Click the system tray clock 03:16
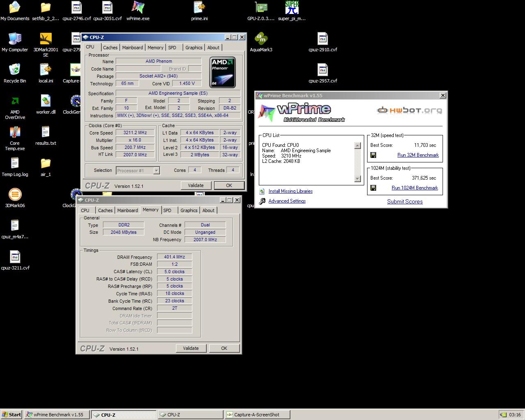Screen dimensions: 525x420 click(x=515, y=415)
